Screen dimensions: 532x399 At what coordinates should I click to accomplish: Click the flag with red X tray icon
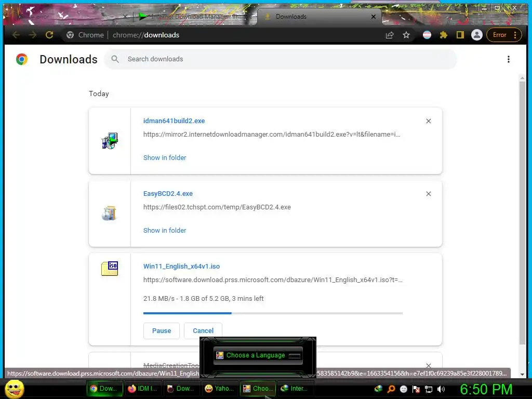click(x=416, y=389)
